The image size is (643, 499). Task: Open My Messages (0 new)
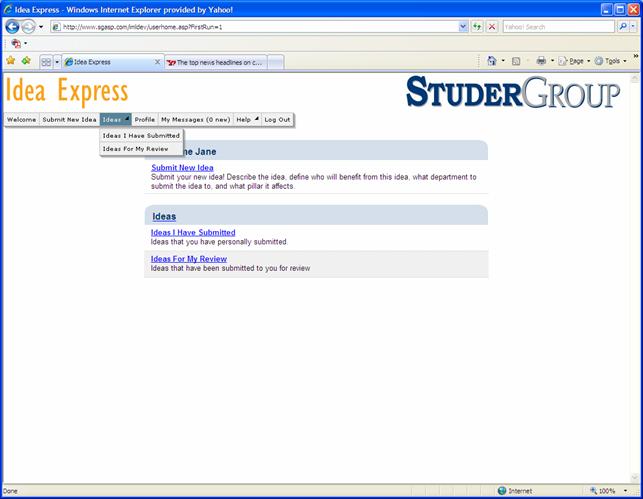point(196,119)
